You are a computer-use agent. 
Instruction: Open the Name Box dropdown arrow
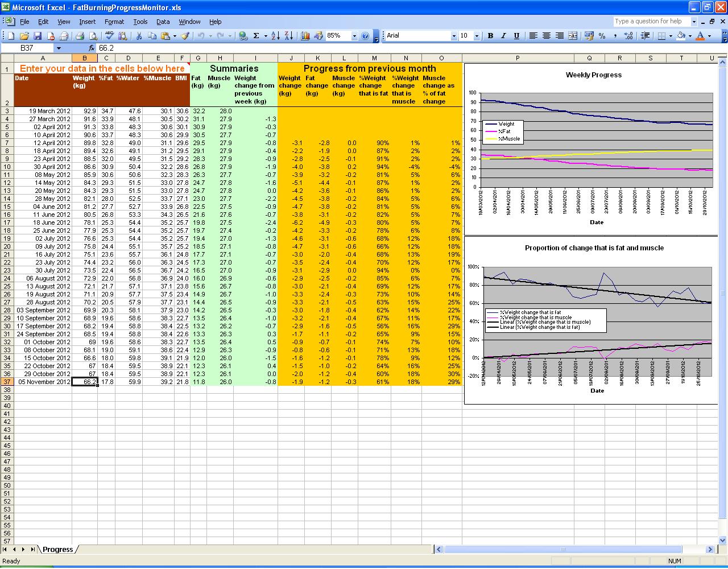tap(59, 48)
